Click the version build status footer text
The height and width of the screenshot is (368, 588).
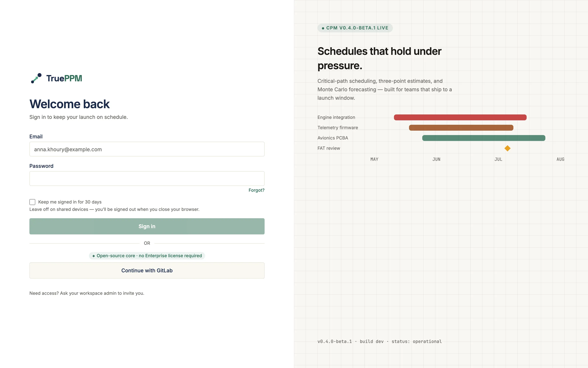pos(379,341)
